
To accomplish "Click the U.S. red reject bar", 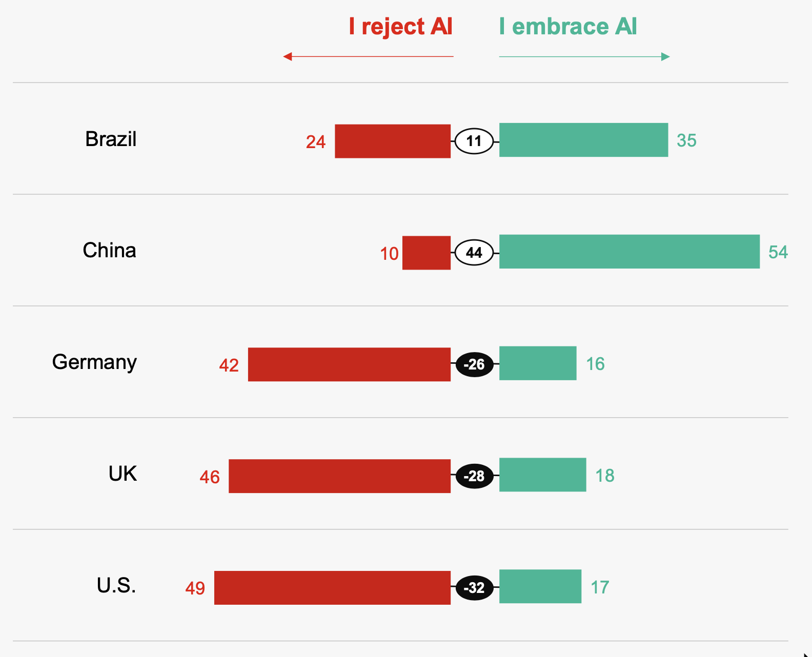I will point(332,588).
